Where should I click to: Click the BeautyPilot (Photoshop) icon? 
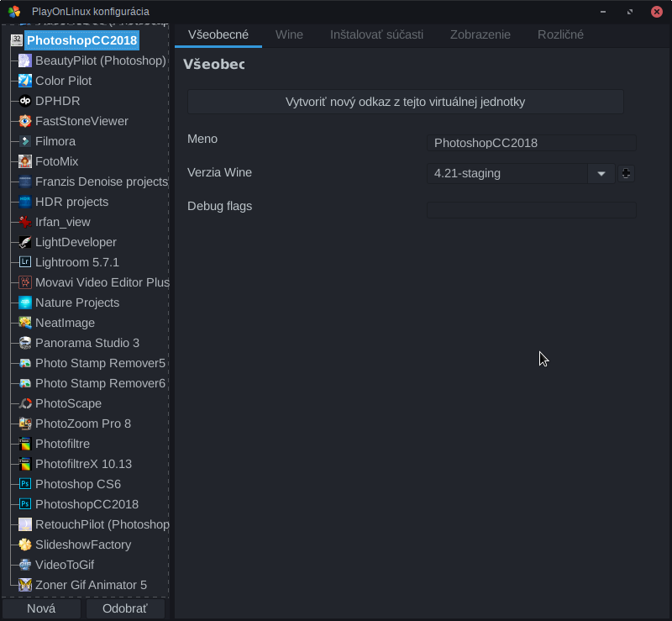pos(25,61)
